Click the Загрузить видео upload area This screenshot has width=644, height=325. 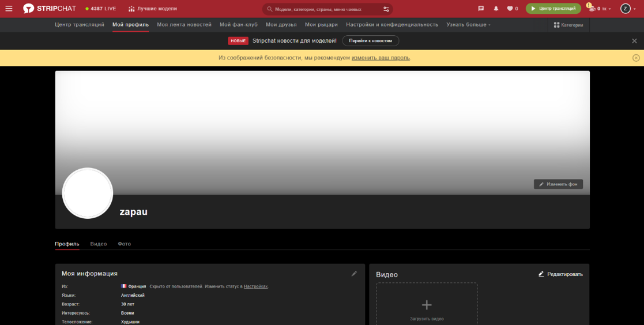[427, 304]
